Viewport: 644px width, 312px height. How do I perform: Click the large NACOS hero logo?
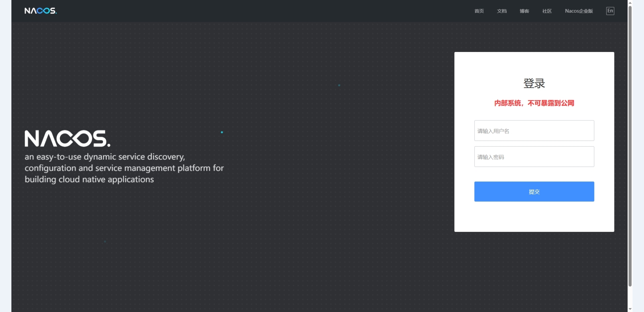[x=67, y=139]
